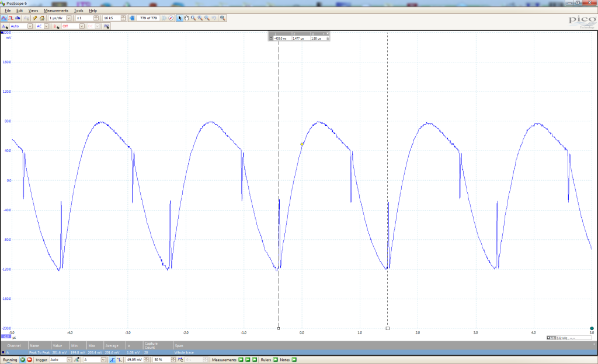This screenshot has height=364, width=598.
Task: Open the math channels button
Action: click(x=106, y=26)
